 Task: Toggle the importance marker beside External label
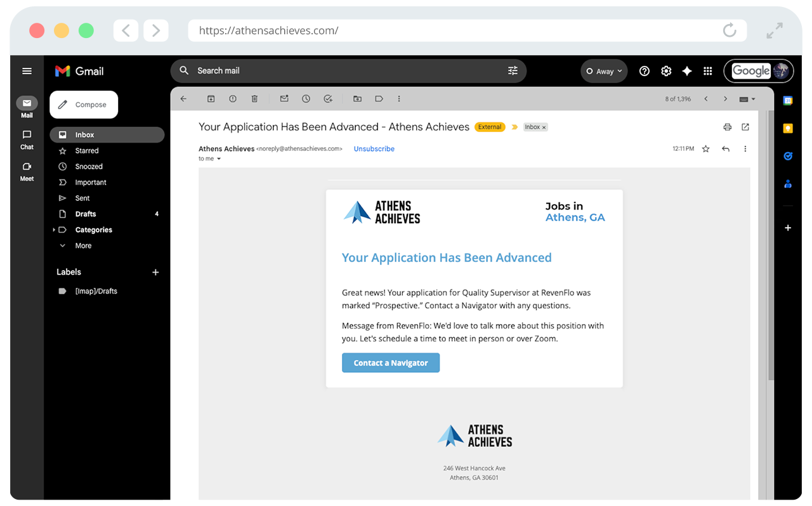[514, 127]
